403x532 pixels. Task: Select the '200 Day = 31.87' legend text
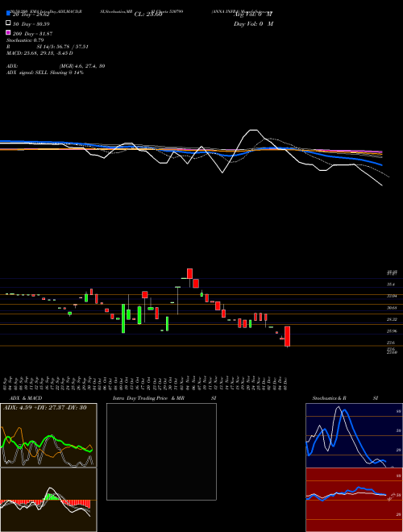[32, 34]
